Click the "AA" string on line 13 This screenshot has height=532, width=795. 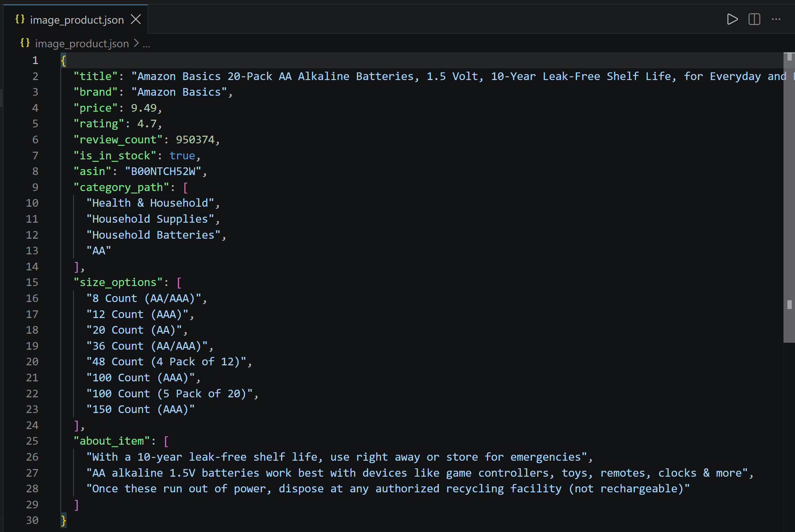(99, 251)
